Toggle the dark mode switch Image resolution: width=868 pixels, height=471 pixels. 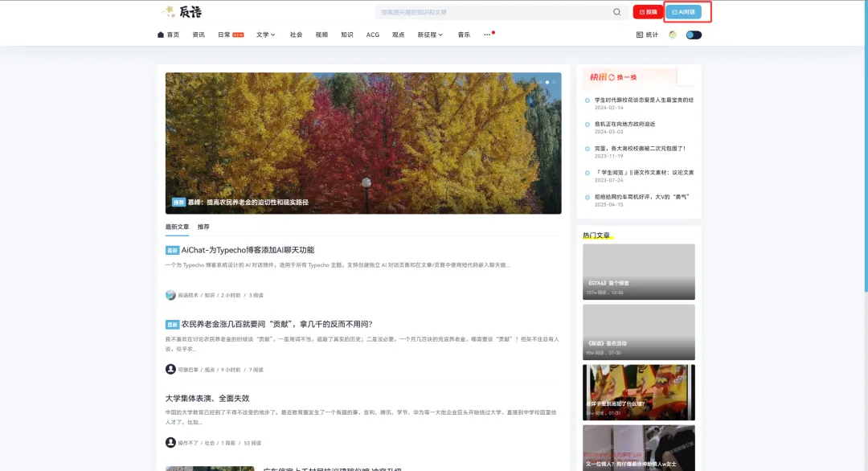(x=694, y=35)
